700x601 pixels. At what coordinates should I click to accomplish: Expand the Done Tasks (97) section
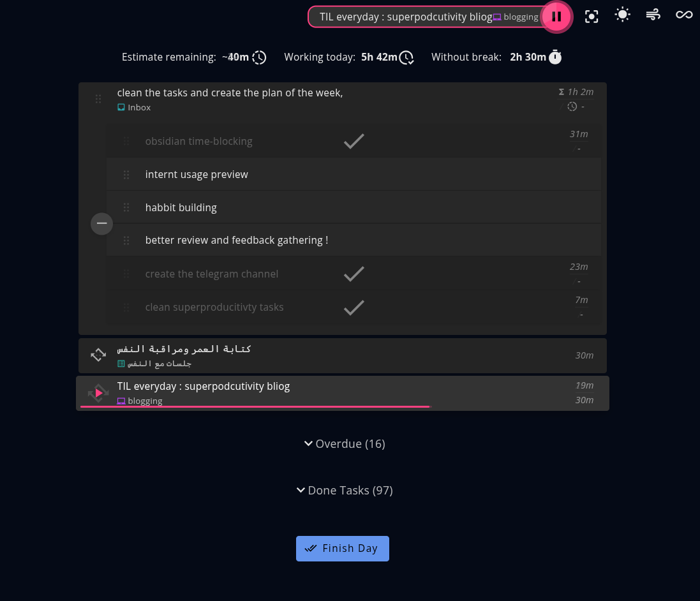click(345, 490)
